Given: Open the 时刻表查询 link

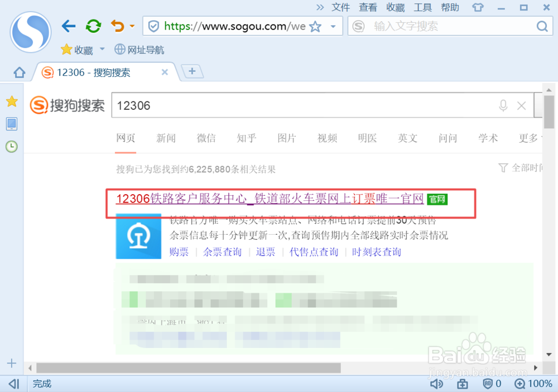Looking at the screenshot, I should [x=377, y=252].
